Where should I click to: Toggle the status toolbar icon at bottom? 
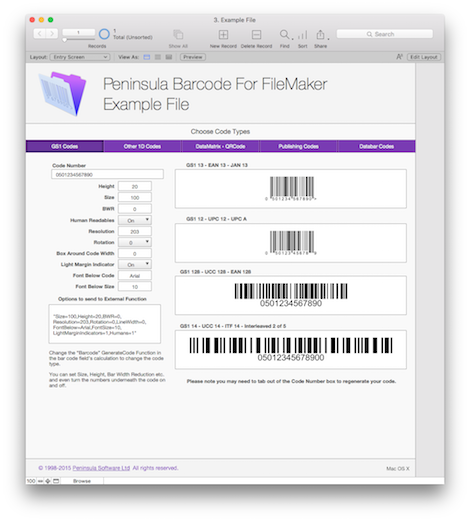[x=56, y=481]
